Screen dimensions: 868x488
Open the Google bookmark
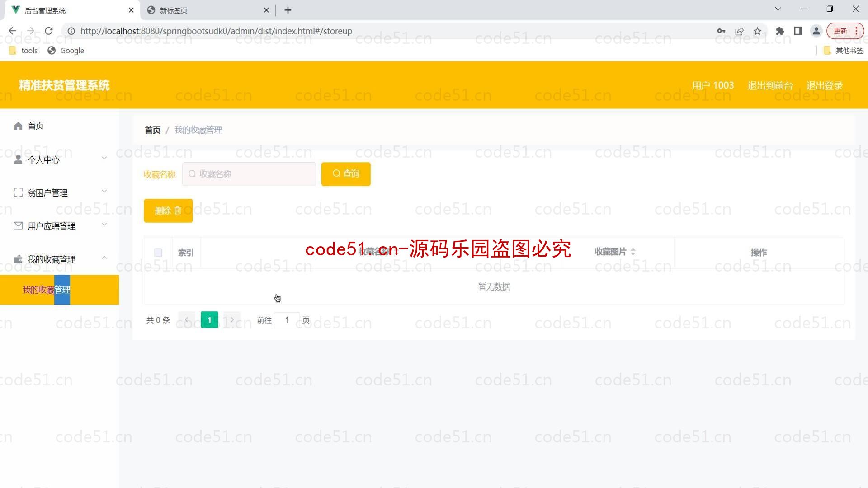point(66,51)
